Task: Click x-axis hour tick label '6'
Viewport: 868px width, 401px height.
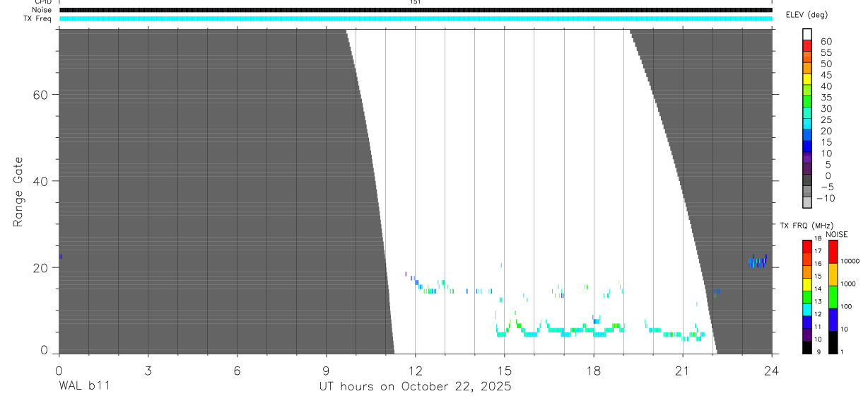Action: click(237, 371)
